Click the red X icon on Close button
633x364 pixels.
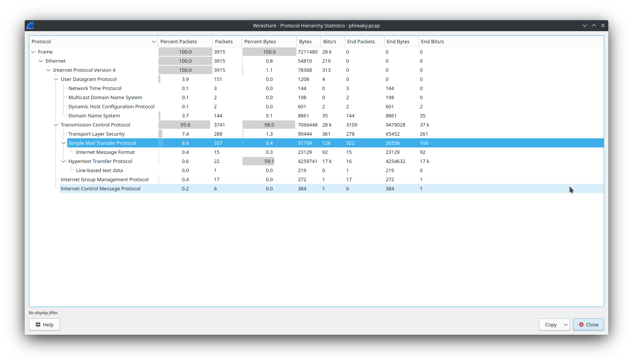pos(581,324)
